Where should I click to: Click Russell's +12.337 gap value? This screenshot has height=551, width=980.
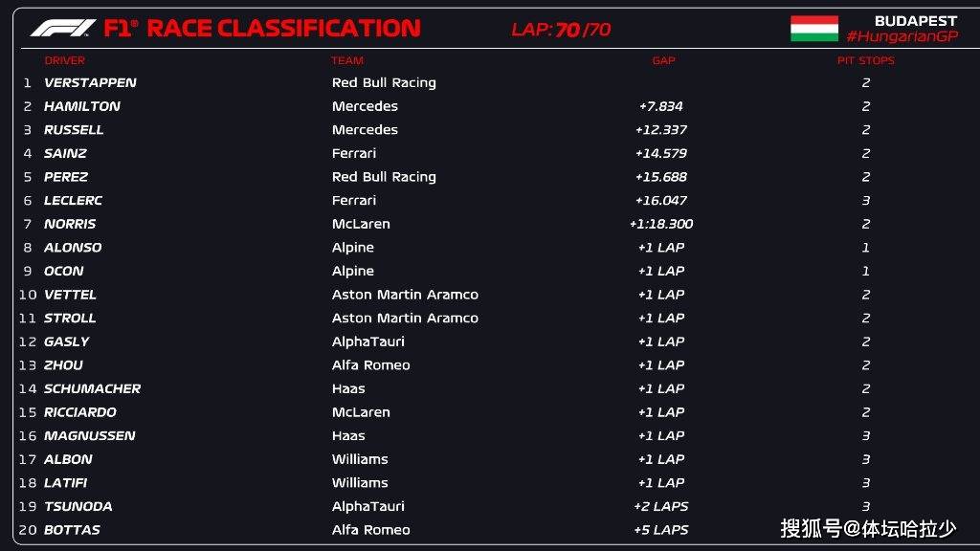click(x=660, y=130)
